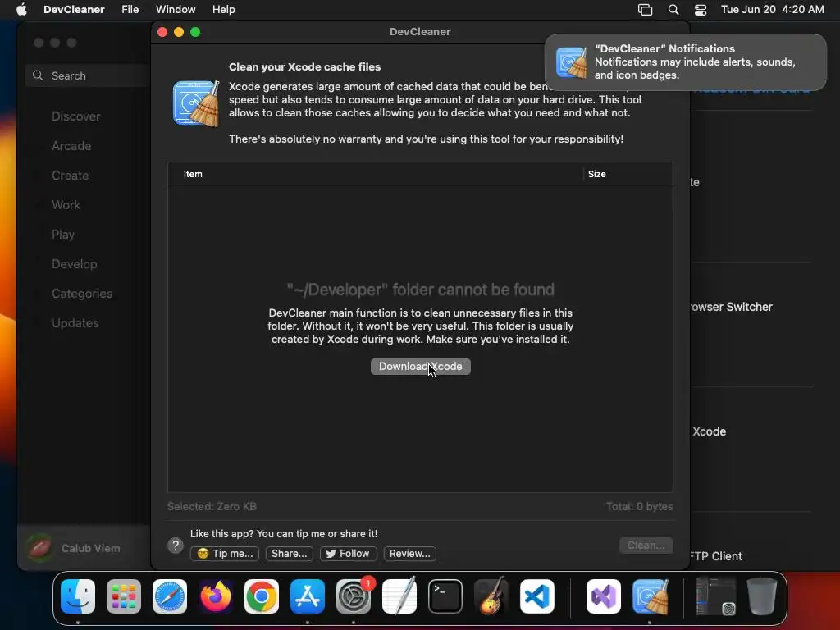Open the Help menu
Image resolution: width=840 pixels, height=630 pixels.
[x=223, y=10]
